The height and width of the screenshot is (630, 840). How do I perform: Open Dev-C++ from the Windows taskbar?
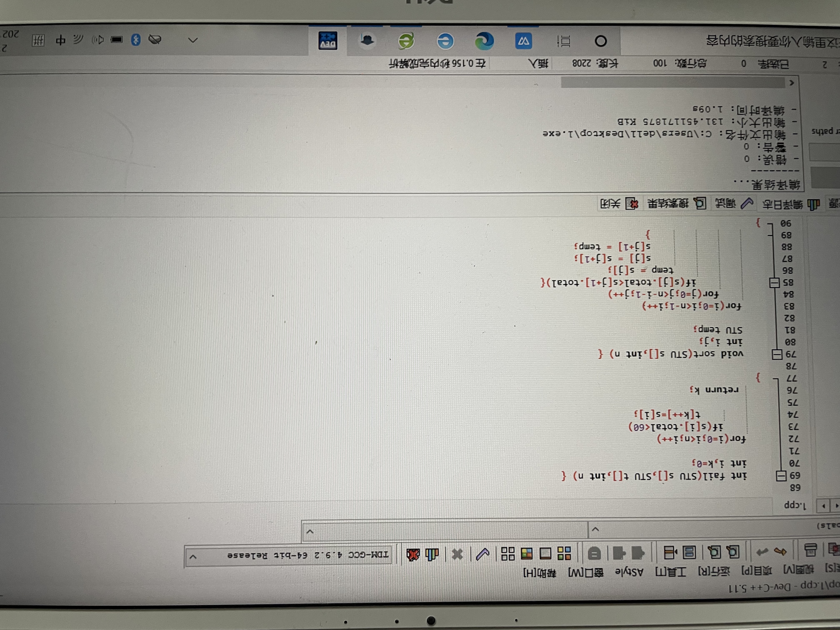click(x=328, y=41)
